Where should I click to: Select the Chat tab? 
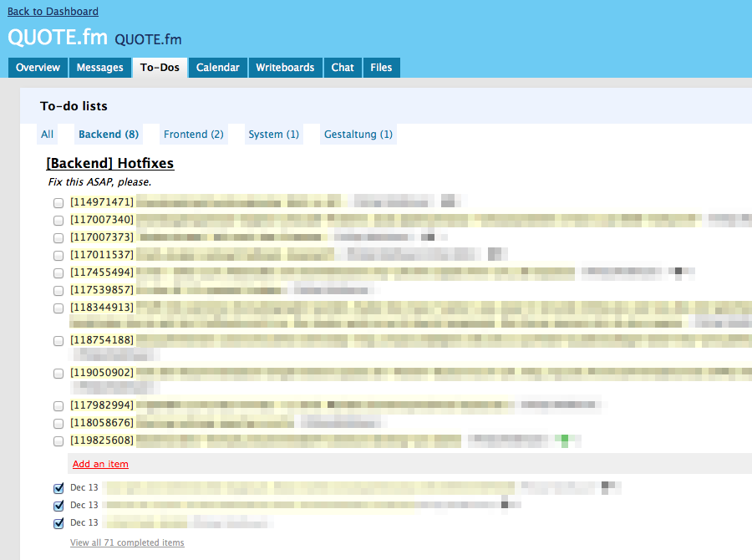tap(343, 68)
